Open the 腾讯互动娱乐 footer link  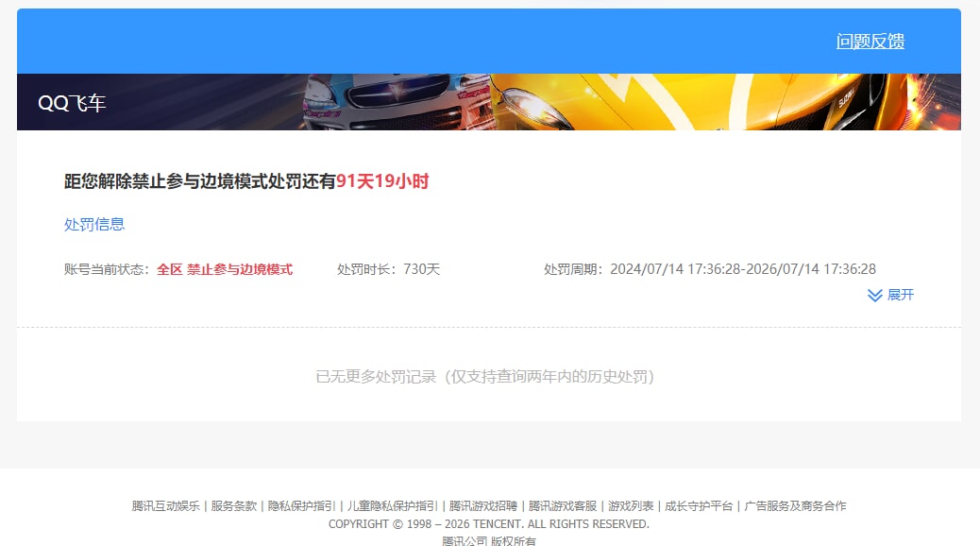point(165,506)
